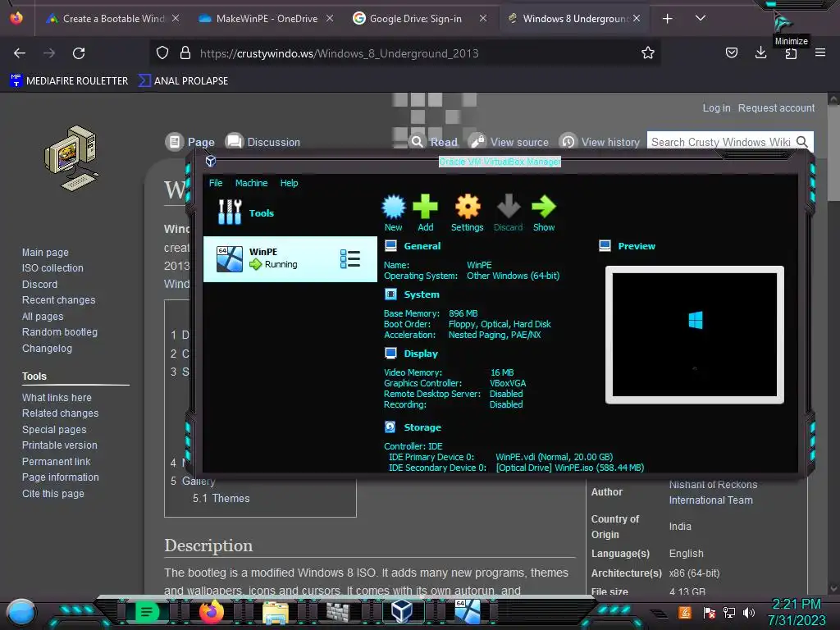Screen dimensions: 840x630
Task: Switch to Google Drive: Sign-in tab
Action: click(415, 18)
